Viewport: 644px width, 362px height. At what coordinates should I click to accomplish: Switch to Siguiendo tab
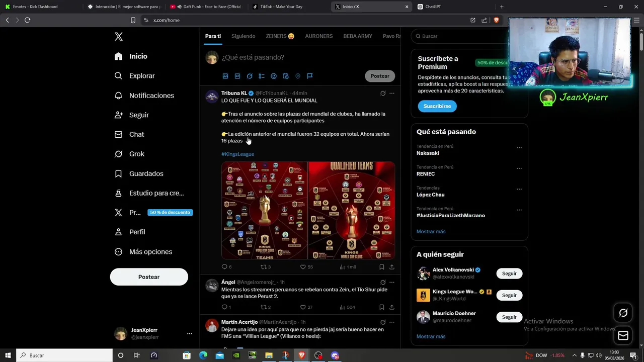tap(244, 36)
